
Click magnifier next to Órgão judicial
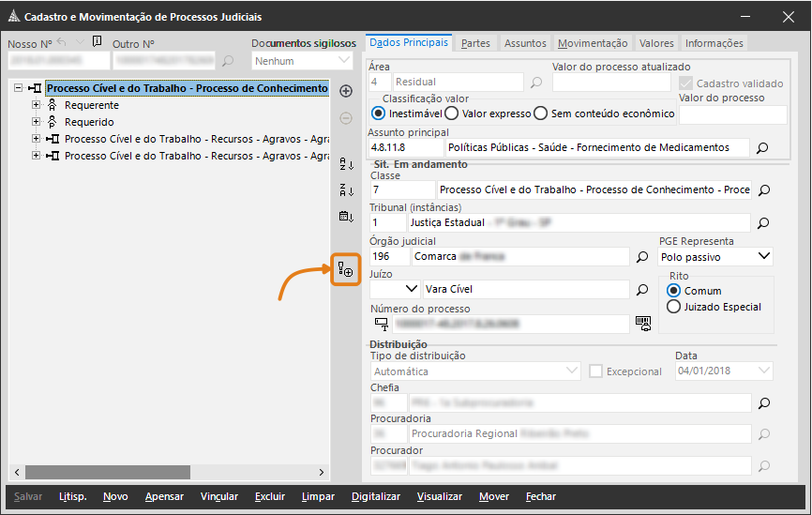point(642,256)
